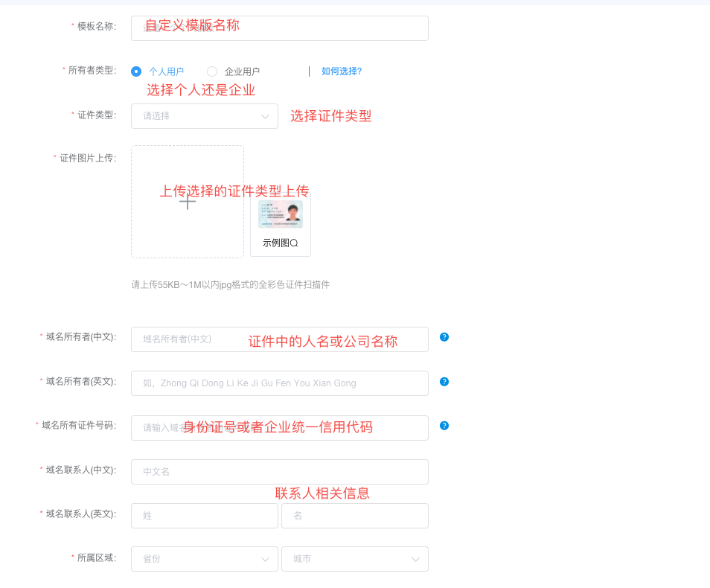This screenshot has width=710, height=588.
Task: Click the 姓 surname input field
Action: click(205, 516)
